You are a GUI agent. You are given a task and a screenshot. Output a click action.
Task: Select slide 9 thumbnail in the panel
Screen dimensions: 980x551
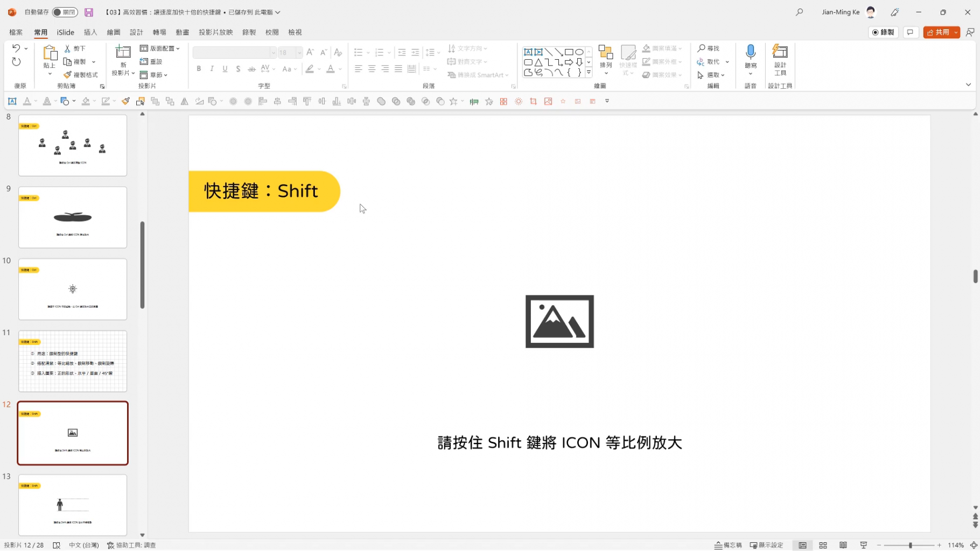72,217
